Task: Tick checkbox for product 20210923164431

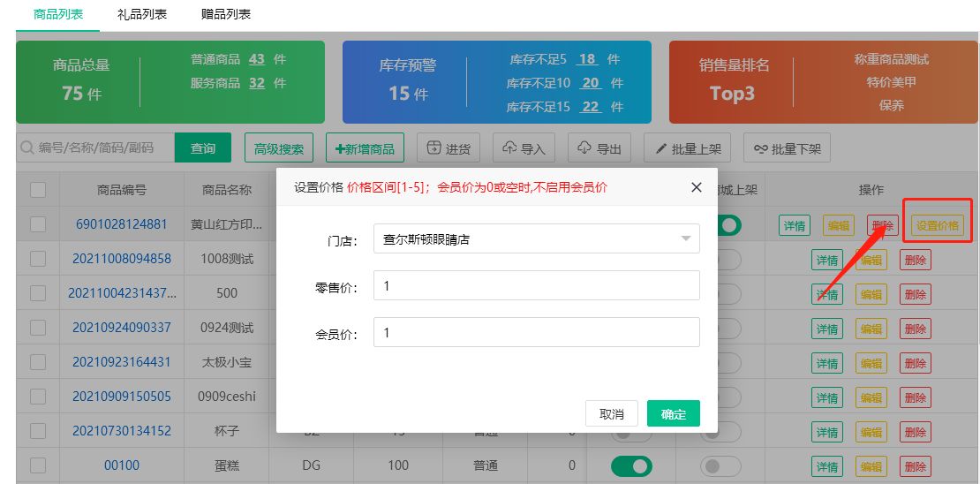Action: click(38, 361)
